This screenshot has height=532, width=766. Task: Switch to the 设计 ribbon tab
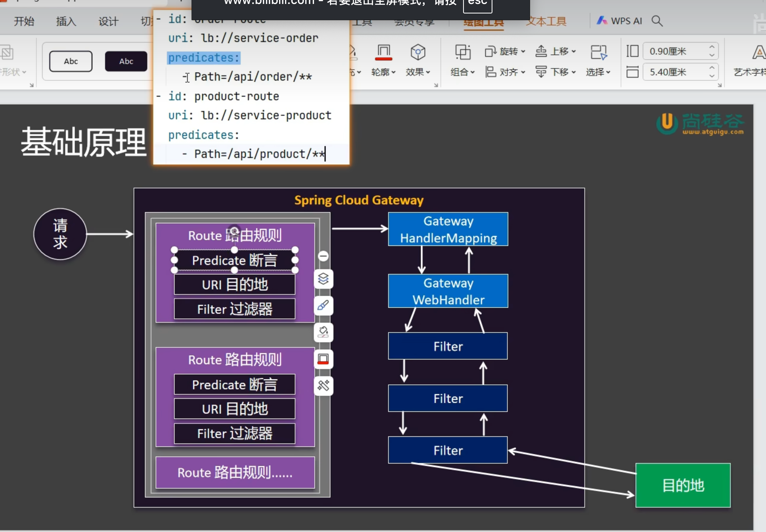pyautogui.click(x=108, y=21)
